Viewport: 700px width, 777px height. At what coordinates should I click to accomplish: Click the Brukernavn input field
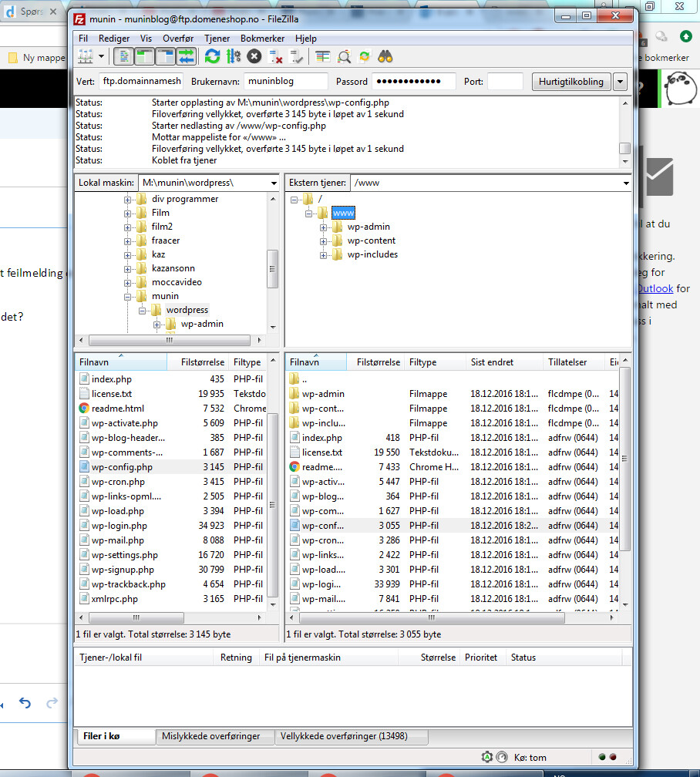tap(285, 81)
